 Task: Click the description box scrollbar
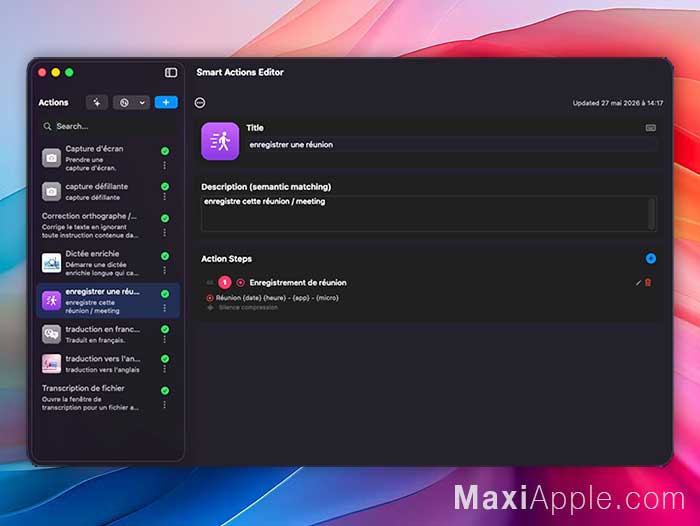pyautogui.click(x=652, y=213)
